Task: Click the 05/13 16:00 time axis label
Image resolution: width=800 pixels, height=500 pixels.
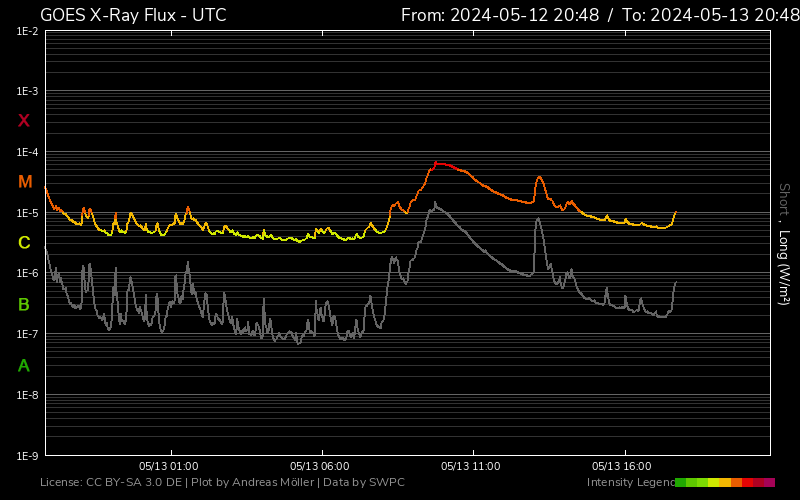Action: (622, 466)
